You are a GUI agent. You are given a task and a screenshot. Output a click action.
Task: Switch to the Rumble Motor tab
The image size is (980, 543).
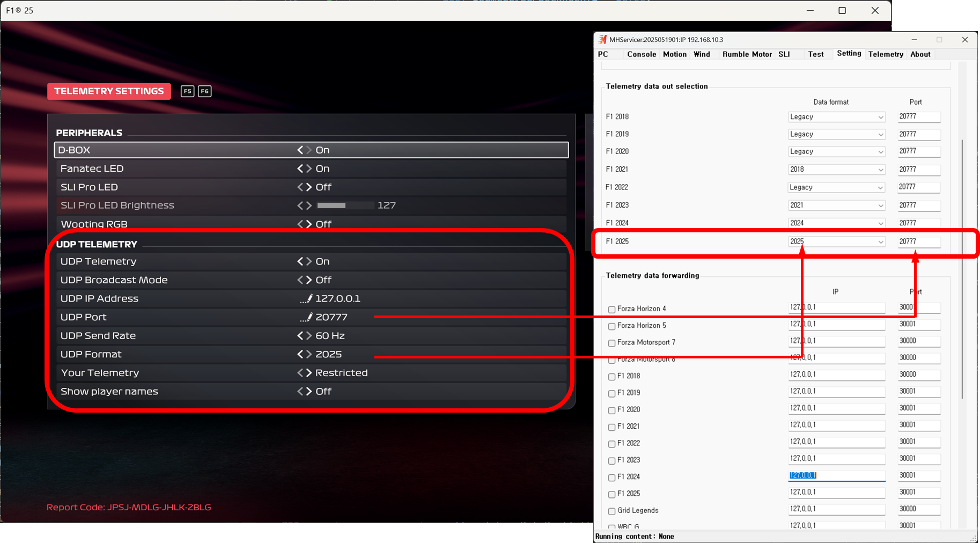747,54
